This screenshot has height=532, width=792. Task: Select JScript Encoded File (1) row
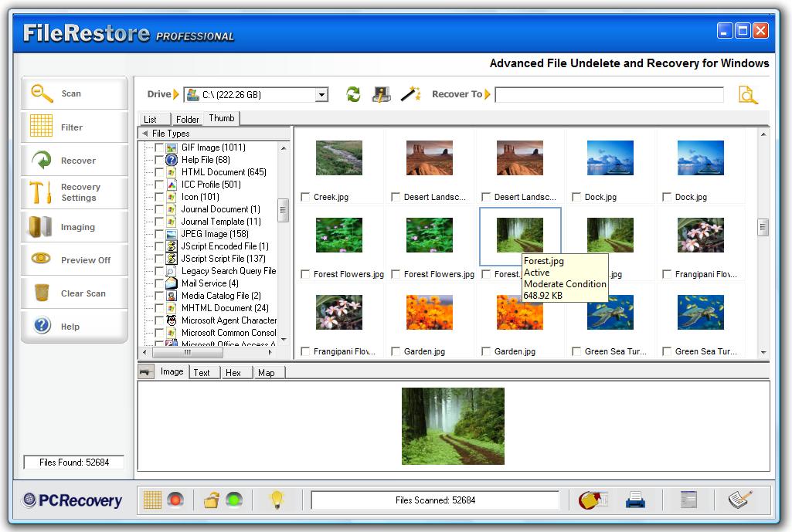[x=225, y=246]
